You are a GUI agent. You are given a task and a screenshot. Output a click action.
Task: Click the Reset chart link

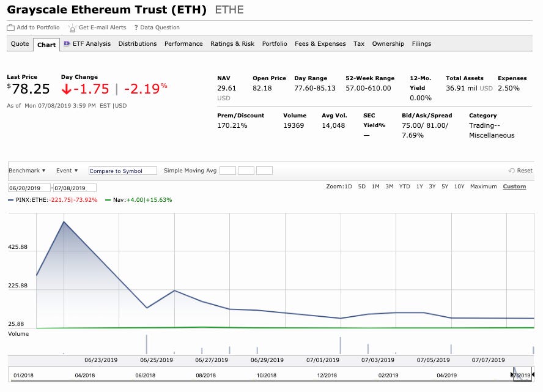click(524, 171)
